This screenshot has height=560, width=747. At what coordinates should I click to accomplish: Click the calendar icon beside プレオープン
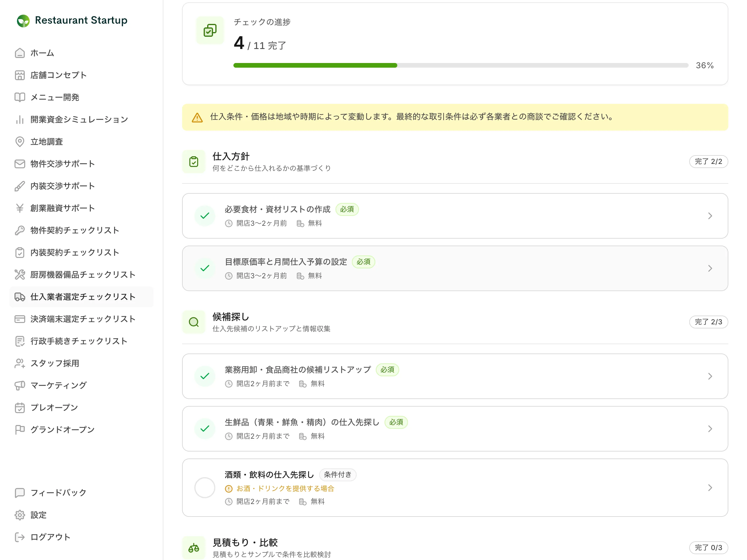(20, 408)
